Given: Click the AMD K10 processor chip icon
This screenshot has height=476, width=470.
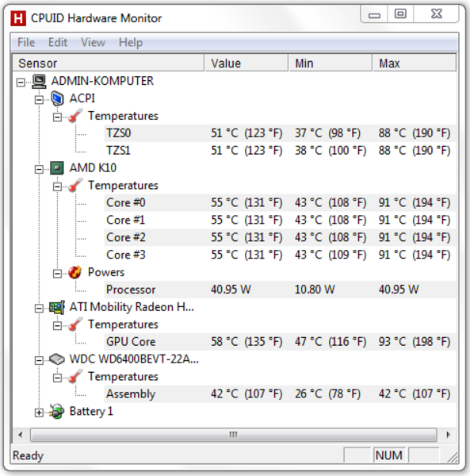Looking at the screenshot, I should coord(57,168).
